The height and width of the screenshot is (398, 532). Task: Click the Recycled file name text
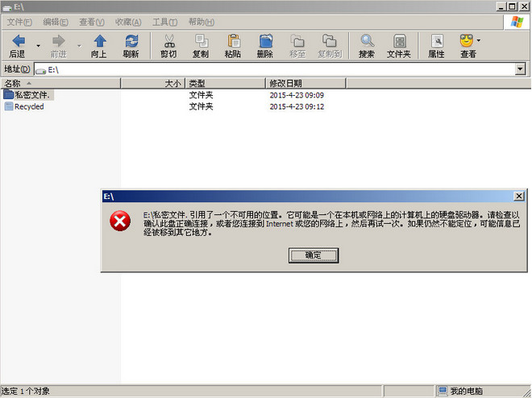click(29, 106)
